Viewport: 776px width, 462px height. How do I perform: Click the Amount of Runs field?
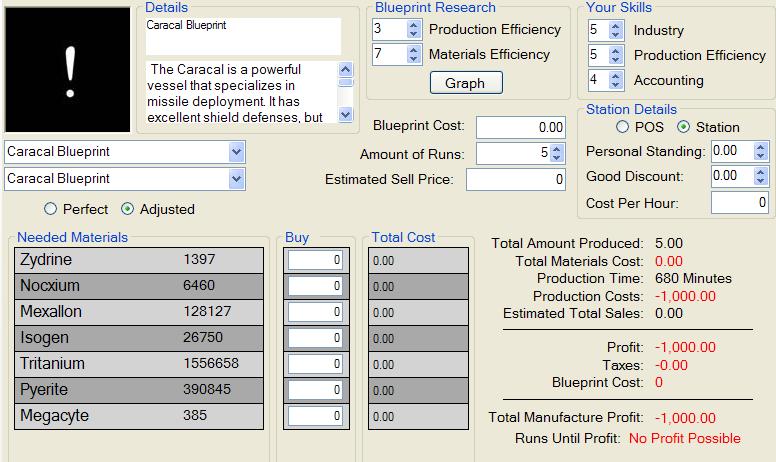coord(513,153)
